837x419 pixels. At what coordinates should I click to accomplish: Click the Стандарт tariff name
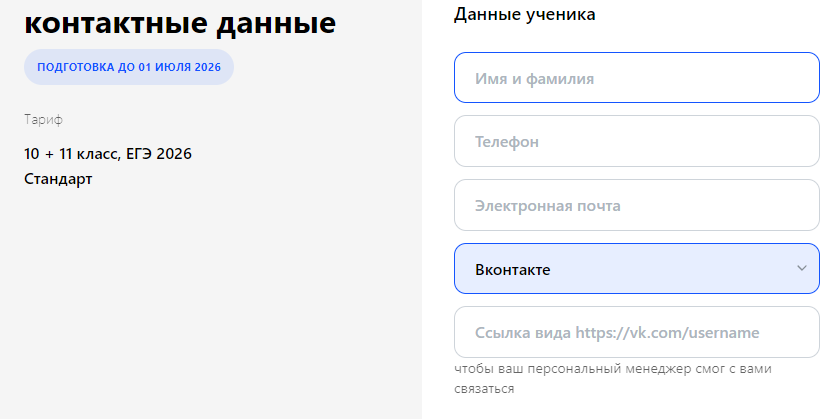pyautogui.click(x=58, y=179)
